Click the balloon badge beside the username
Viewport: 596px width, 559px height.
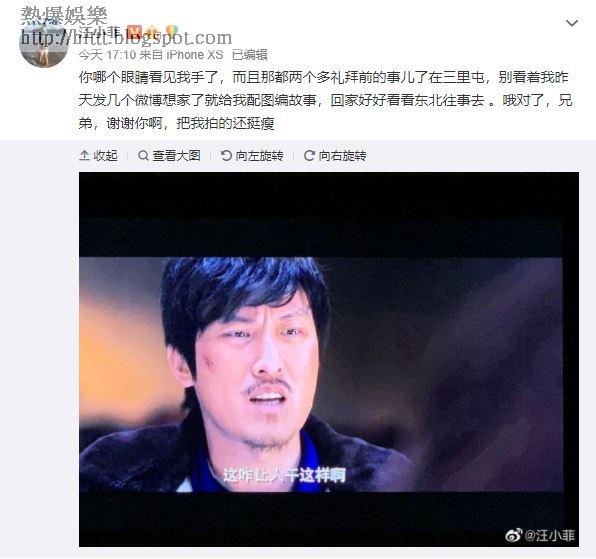click(x=172, y=32)
